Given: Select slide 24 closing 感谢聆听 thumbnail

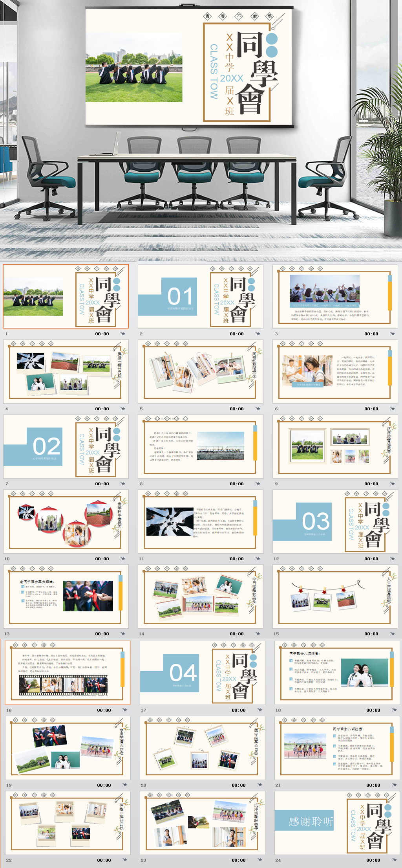Looking at the screenshot, I should [337, 823].
